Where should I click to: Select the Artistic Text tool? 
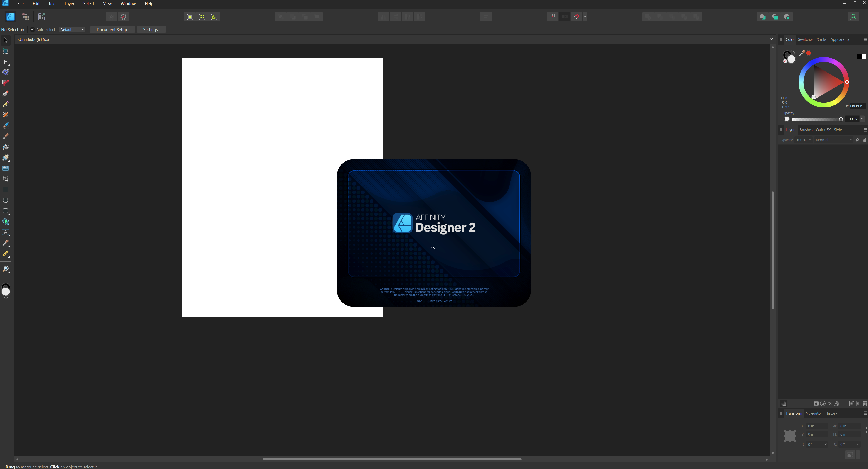coord(5,232)
